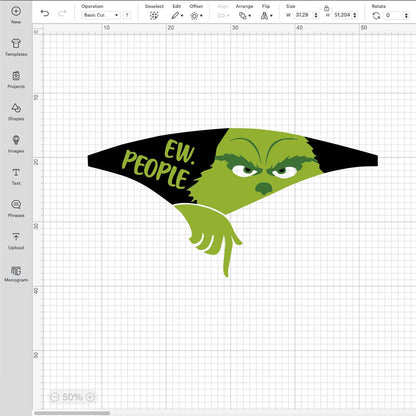Undo the last action
This screenshot has width=416, height=416.
(45, 13)
